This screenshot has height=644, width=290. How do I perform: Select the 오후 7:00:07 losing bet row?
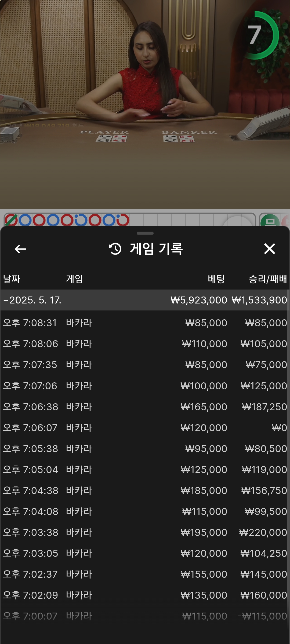click(x=145, y=616)
